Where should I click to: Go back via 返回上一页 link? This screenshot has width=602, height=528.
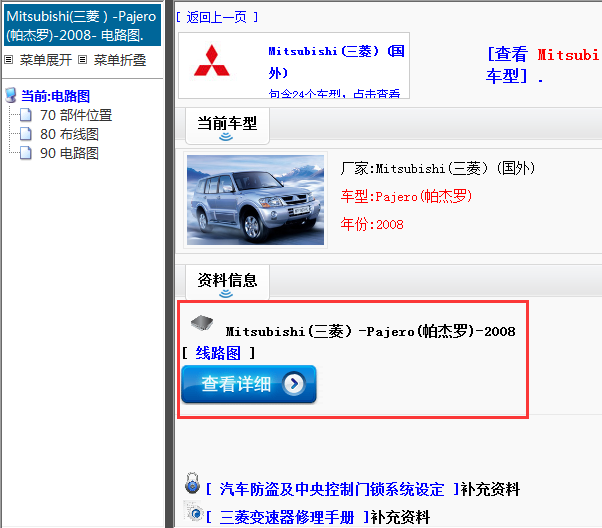[x=216, y=17]
